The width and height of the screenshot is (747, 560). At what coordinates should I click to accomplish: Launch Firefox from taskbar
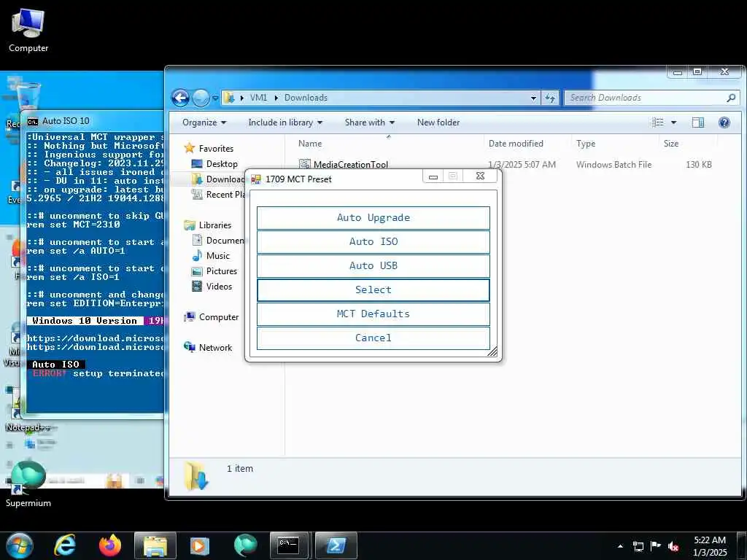(x=110, y=545)
